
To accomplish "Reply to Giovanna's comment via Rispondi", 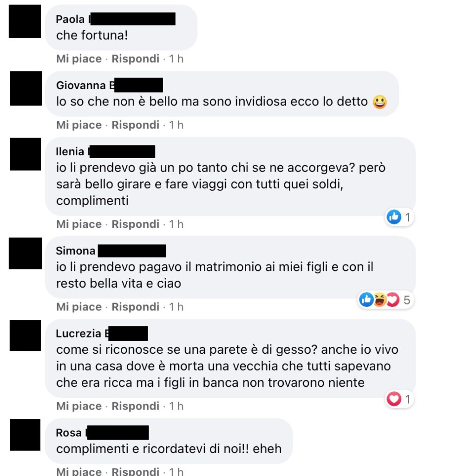I will (x=135, y=125).
